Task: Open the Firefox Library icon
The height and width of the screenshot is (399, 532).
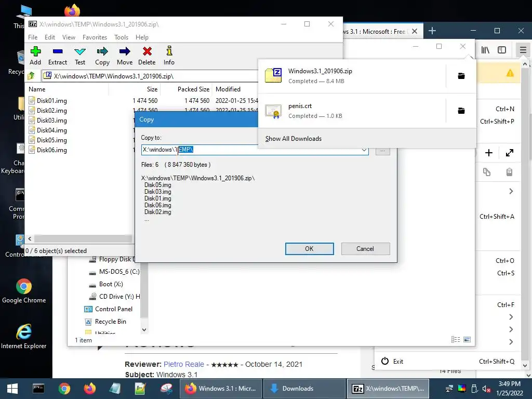Action: click(x=485, y=50)
